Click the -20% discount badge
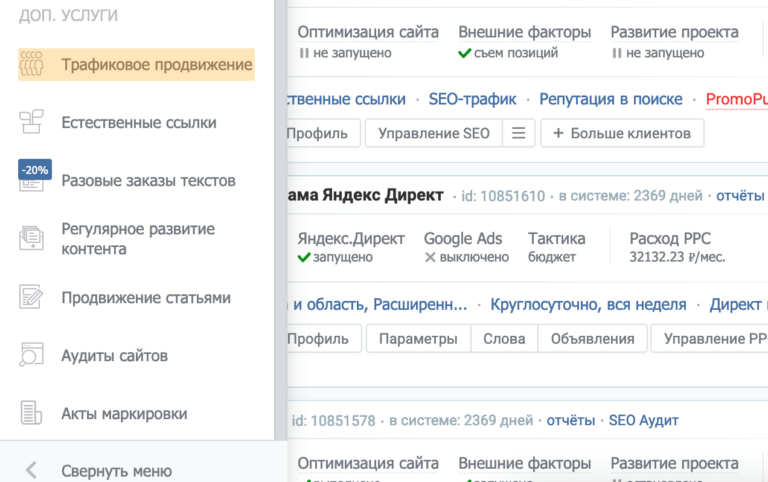Image resolution: width=768 pixels, height=482 pixels. point(35,169)
